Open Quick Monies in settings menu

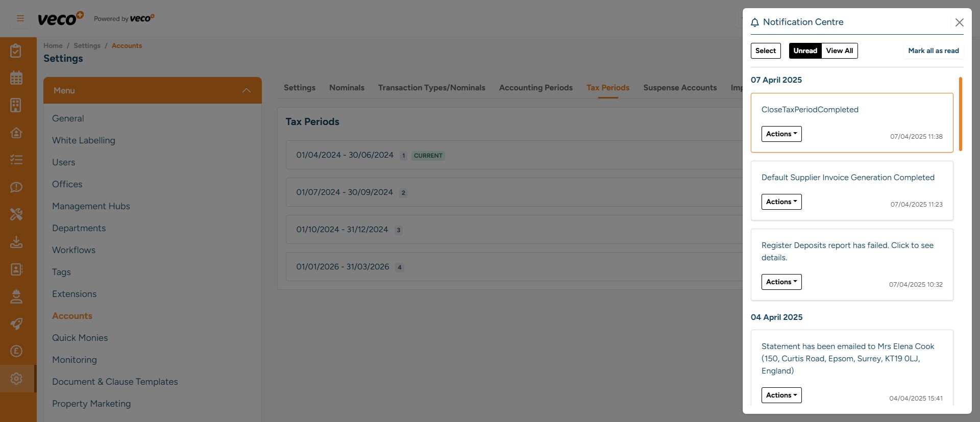point(80,338)
